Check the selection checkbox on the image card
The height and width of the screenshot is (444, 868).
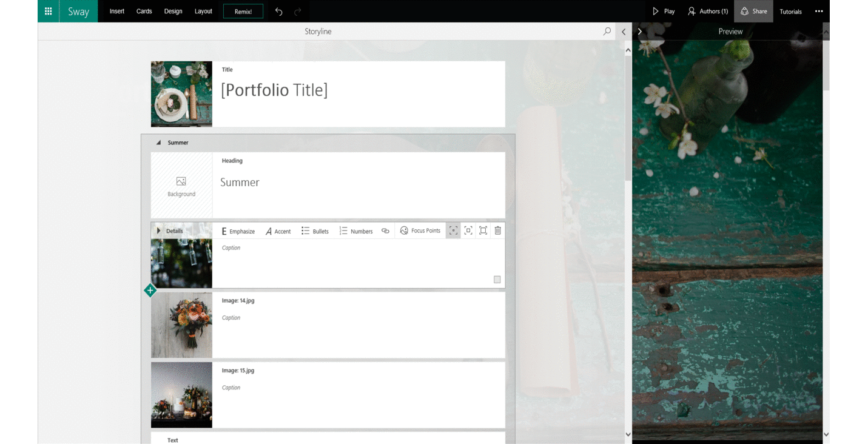[497, 279]
